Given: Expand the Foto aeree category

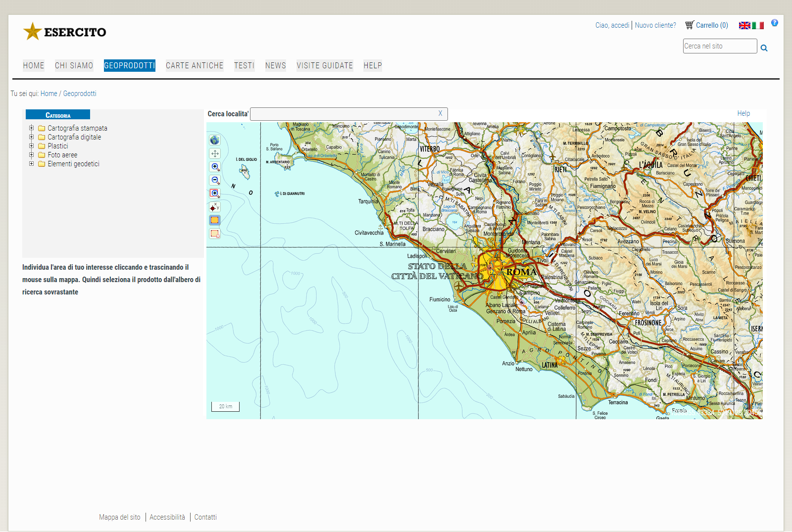Looking at the screenshot, I should (32, 155).
